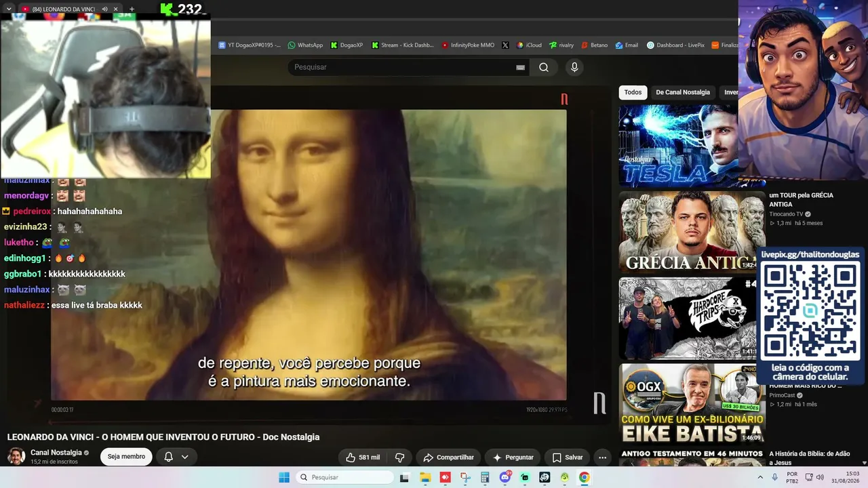This screenshot has height=488, width=868.
Task: Click the Seja membro button
Action: click(126, 457)
